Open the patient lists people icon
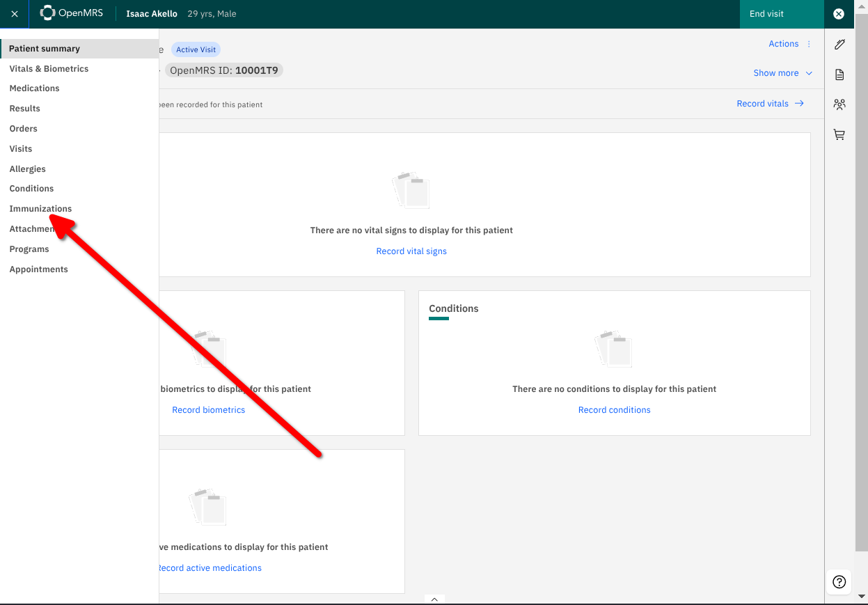The image size is (868, 605). point(839,104)
